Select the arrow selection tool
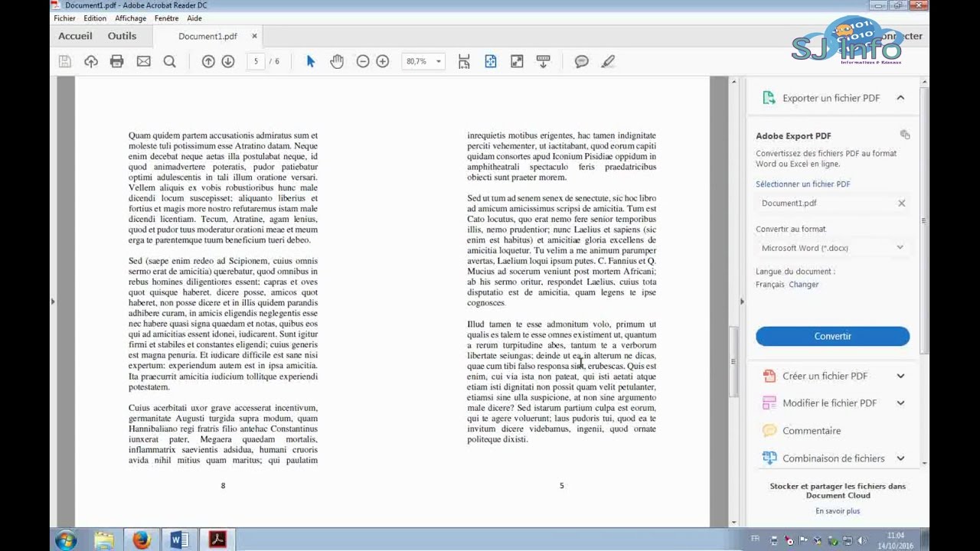 (310, 61)
